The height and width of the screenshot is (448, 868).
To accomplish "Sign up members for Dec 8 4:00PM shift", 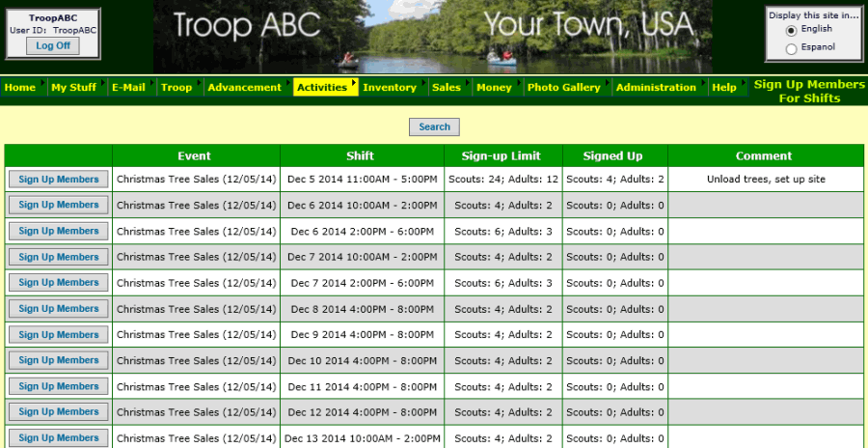I will 59,308.
